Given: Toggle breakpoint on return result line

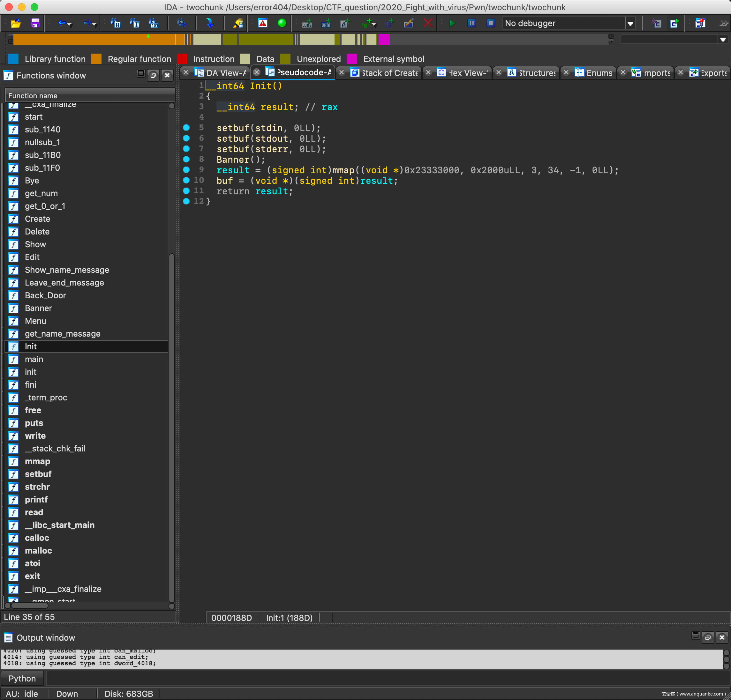Looking at the screenshot, I should tap(186, 191).
